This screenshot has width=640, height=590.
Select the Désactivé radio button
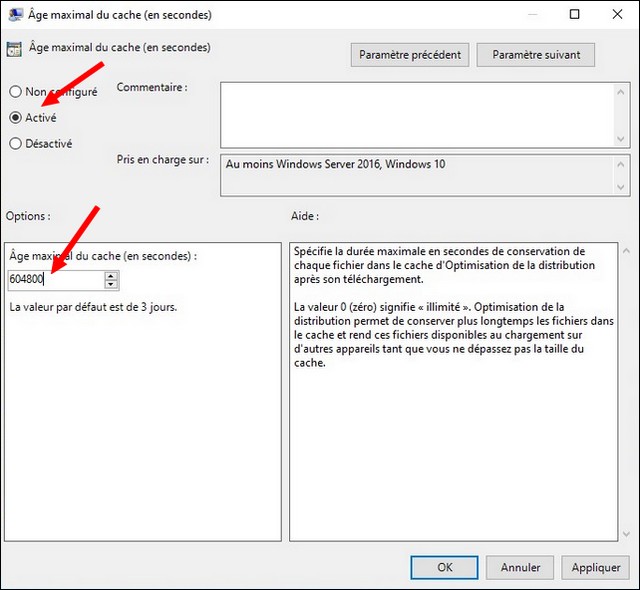[x=15, y=143]
